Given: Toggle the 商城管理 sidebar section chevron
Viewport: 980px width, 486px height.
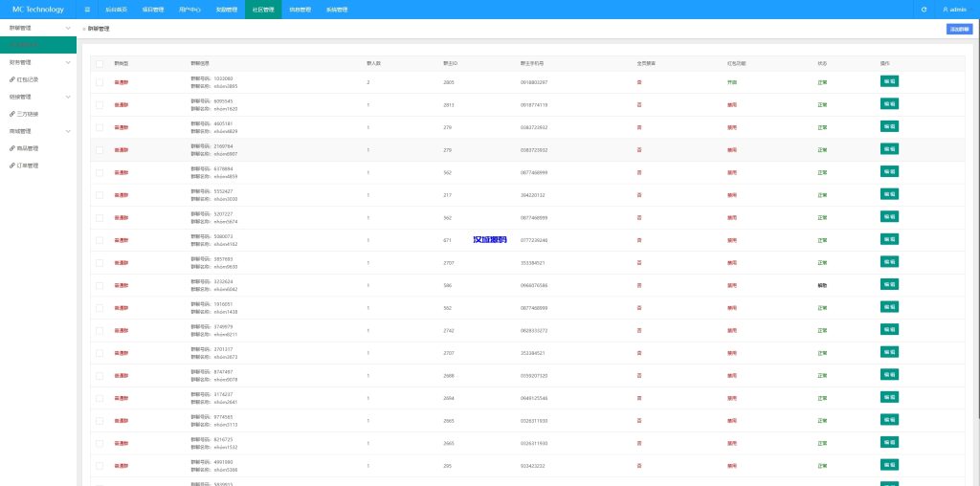Looking at the screenshot, I should [x=67, y=131].
